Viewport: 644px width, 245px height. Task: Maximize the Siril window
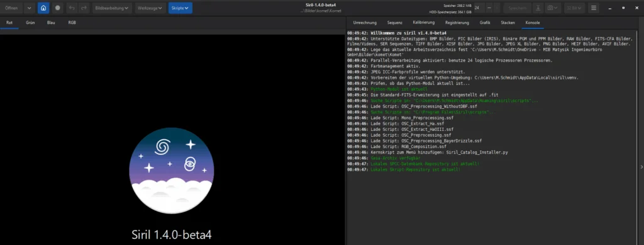tap(623, 8)
